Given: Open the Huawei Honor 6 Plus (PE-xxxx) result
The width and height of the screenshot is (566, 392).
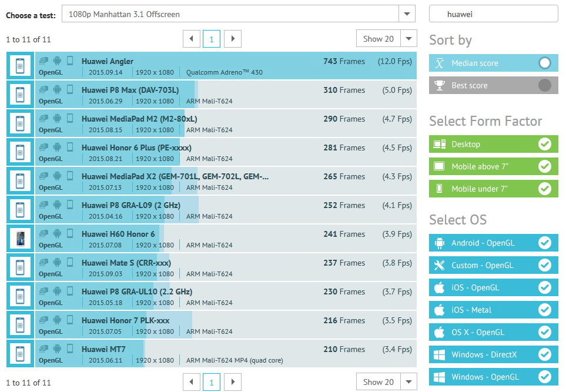Looking at the screenshot, I should click(x=136, y=148).
